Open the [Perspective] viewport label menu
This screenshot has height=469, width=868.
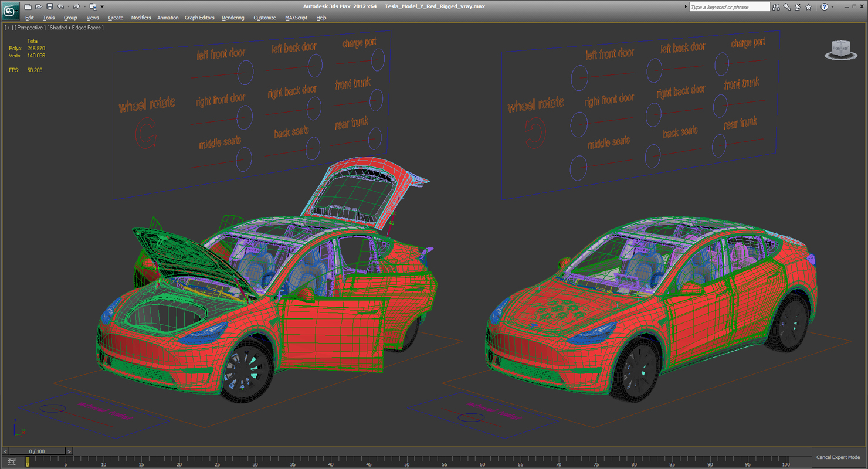29,28
